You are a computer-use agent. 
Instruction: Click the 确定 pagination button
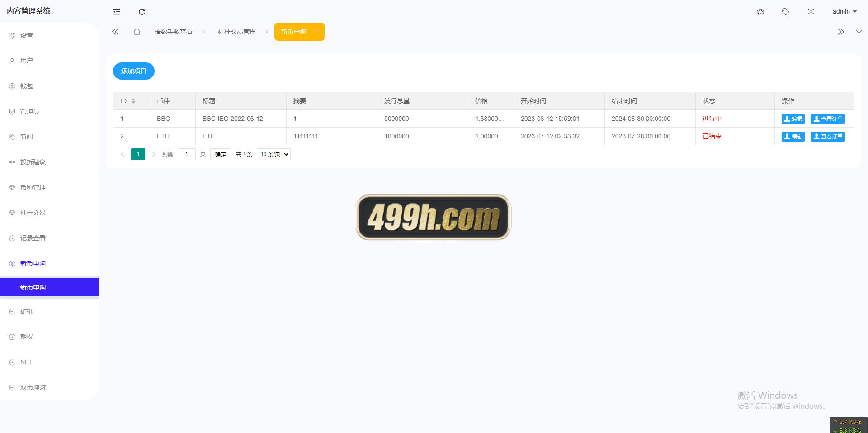click(221, 154)
